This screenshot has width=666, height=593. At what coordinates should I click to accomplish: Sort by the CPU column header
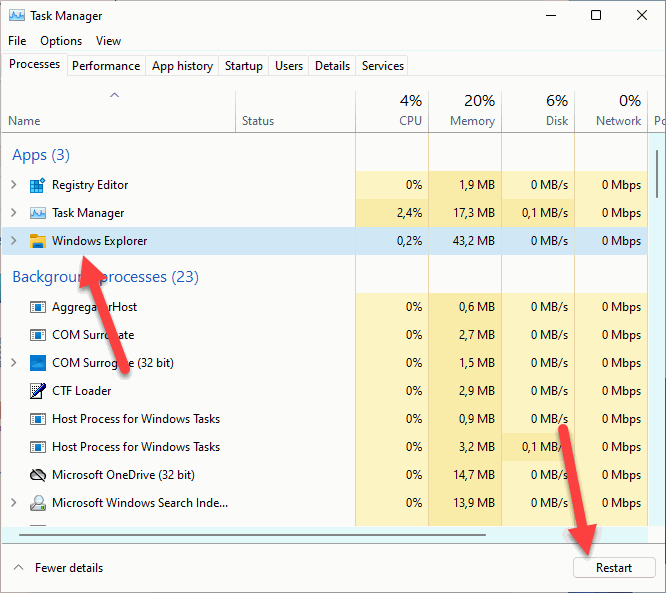pyautogui.click(x=392, y=111)
